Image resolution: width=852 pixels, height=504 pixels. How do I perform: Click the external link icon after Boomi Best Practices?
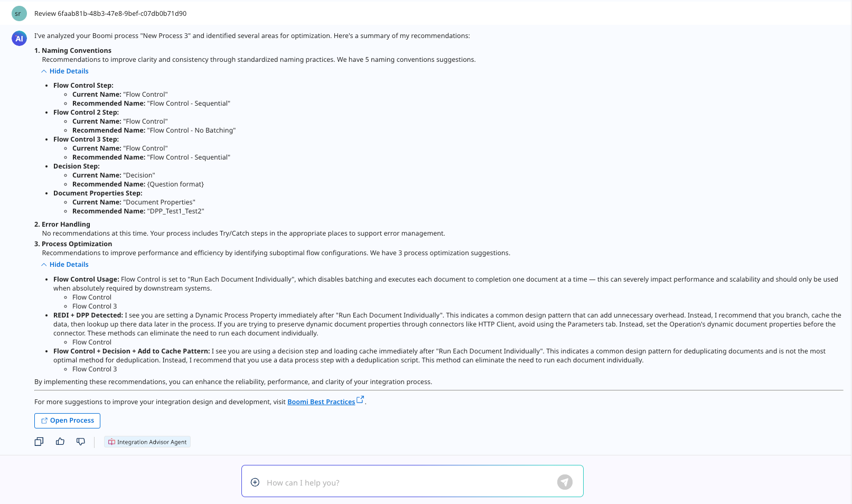(360, 400)
